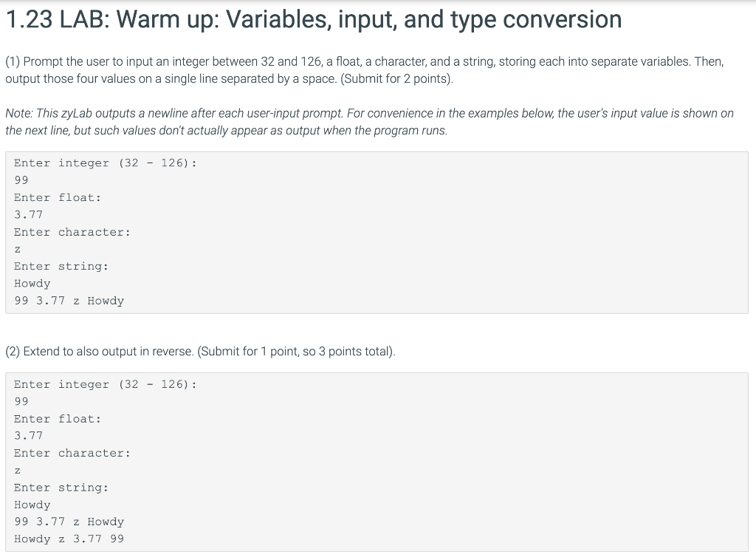Click output line '99 3.77 z Howdy' in first block

(x=69, y=301)
